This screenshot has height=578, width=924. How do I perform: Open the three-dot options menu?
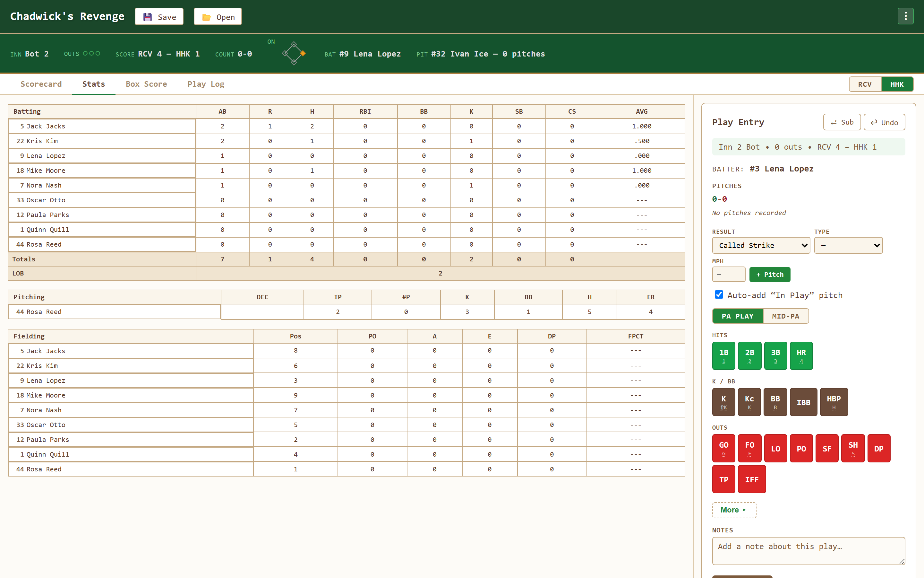905,16
